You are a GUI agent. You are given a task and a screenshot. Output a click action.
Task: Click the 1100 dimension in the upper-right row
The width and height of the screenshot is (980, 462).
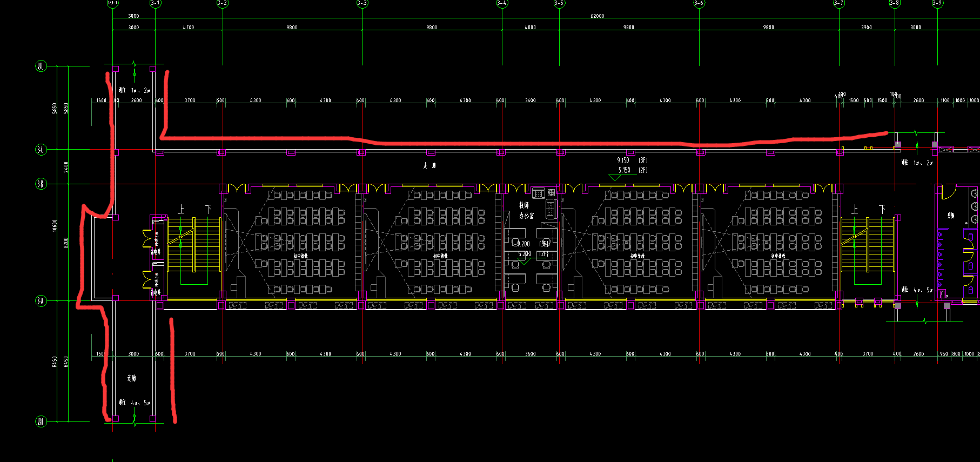point(945,101)
